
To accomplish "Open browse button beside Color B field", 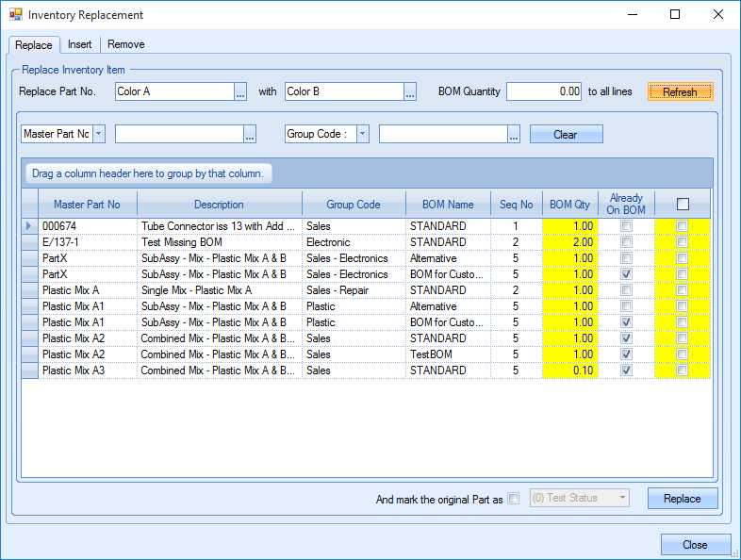I will 410,91.
